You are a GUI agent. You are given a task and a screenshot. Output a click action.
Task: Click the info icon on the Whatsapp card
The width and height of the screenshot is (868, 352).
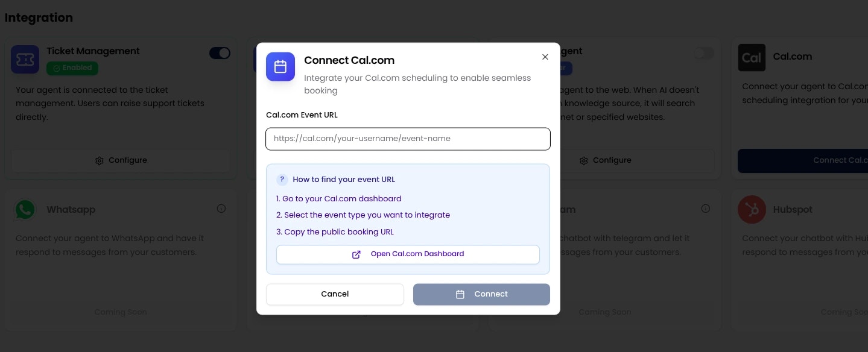221,208
